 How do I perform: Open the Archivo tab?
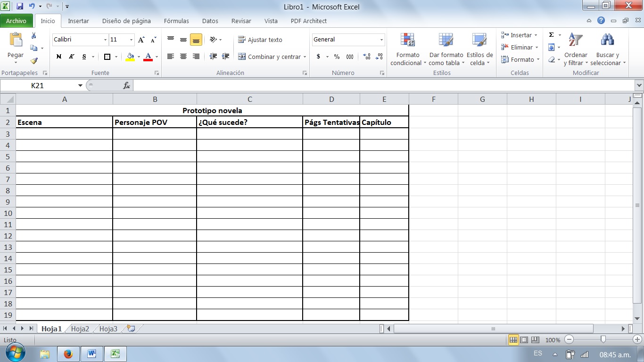[x=17, y=21]
